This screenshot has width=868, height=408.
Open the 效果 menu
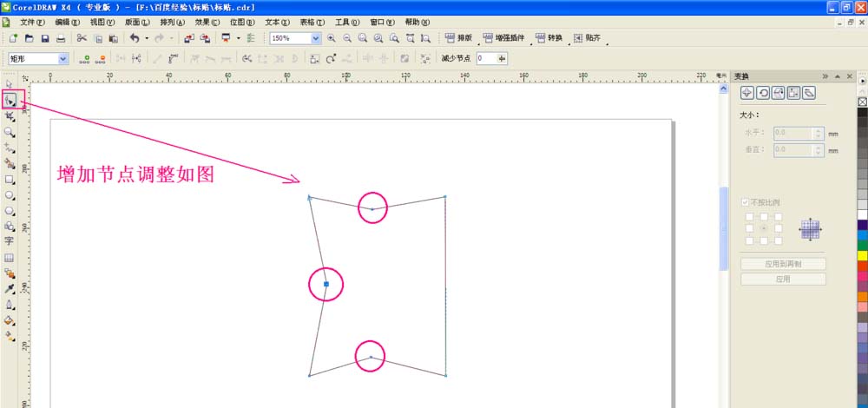pos(207,23)
